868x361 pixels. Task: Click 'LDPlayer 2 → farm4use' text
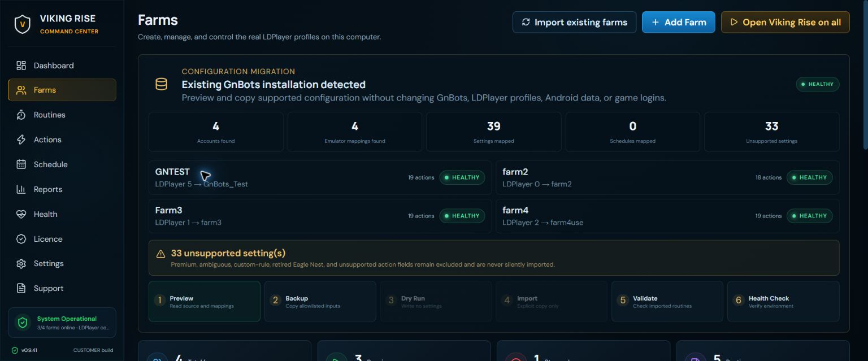[543, 223]
